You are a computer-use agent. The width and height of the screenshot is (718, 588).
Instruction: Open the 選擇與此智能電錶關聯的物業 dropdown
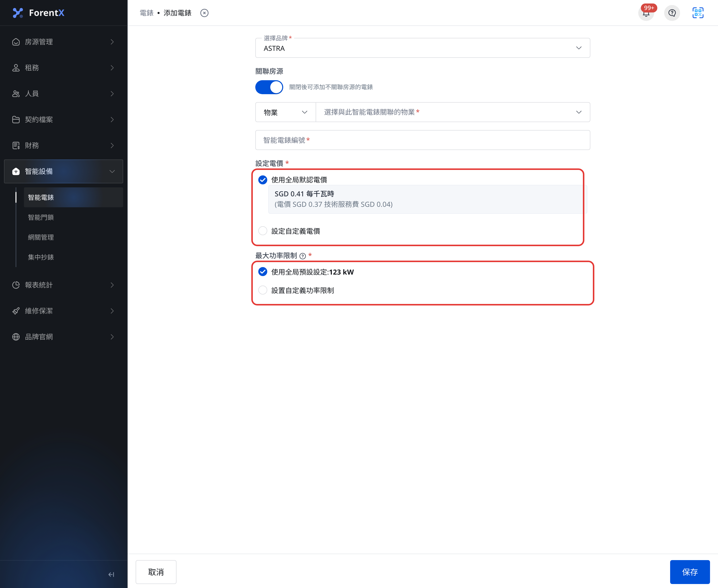(453, 112)
